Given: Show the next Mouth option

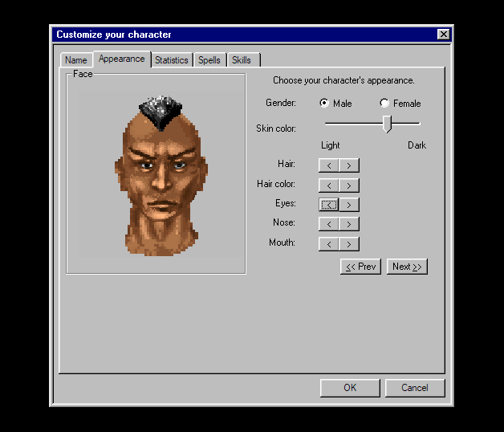Looking at the screenshot, I should [349, 244].
